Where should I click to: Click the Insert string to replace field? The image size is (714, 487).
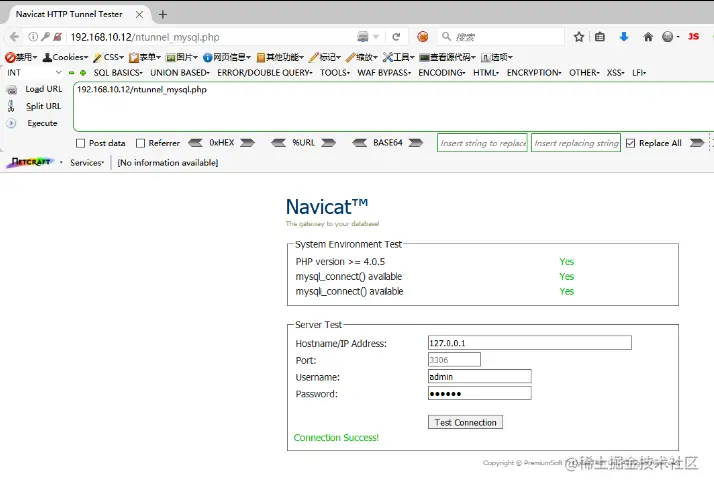(482, 143)
